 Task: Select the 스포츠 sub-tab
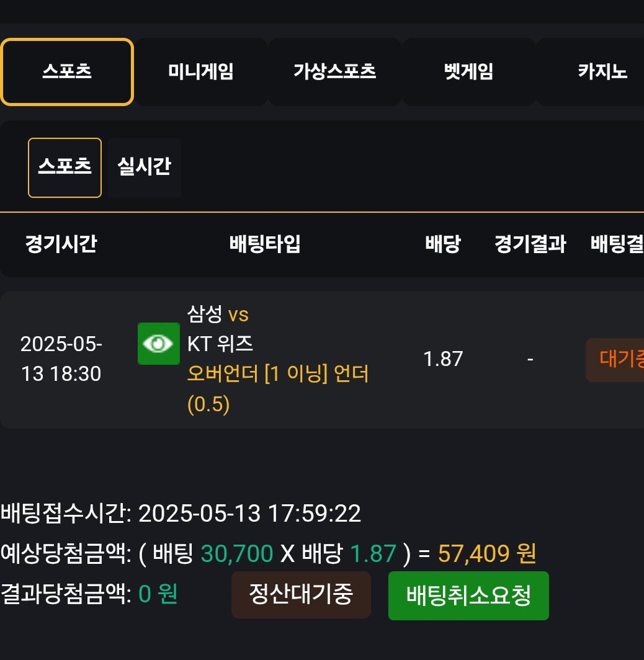coord(65,167)
